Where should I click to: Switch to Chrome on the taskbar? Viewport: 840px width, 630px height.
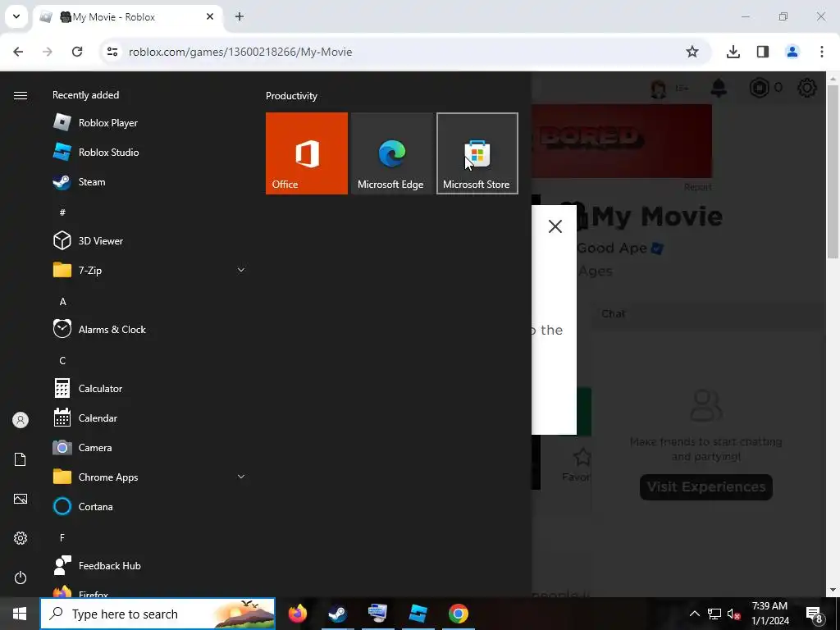(458, 614)
